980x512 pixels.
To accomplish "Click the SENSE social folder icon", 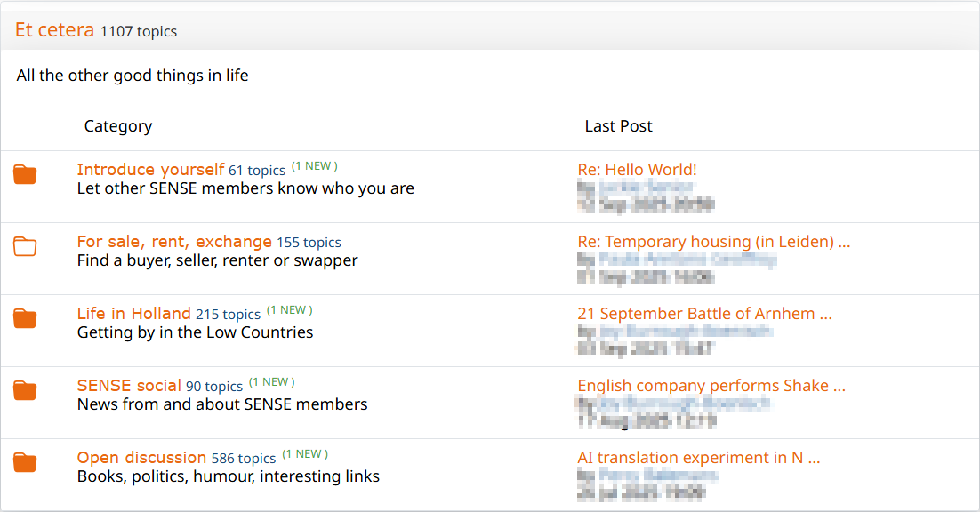I will (25, 390).
